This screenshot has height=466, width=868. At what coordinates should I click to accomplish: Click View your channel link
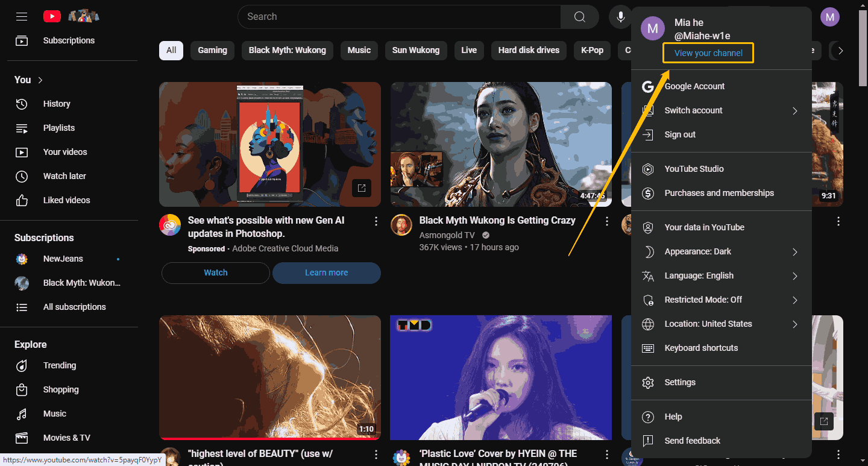pyautogui.click(x=708, y=53)
